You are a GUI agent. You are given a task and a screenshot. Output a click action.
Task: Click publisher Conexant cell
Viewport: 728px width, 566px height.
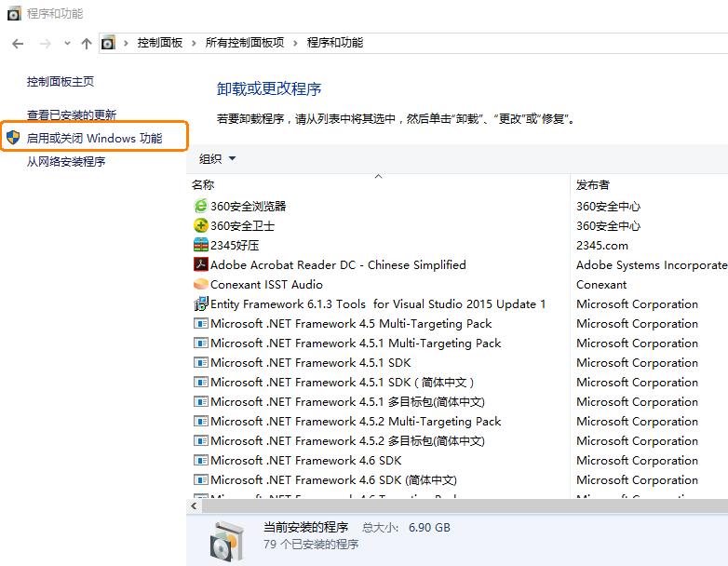tap(601, 284)
